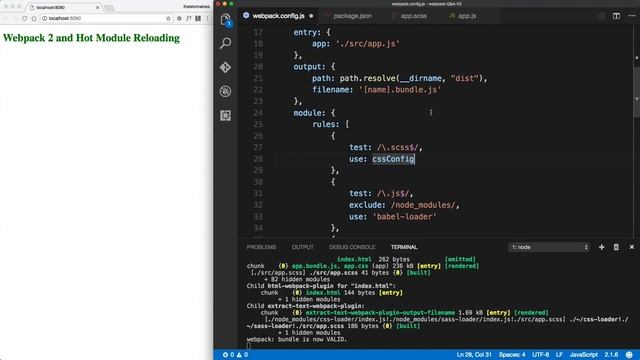Click the /\.scss$/ regex on line 27

(398, 147)
